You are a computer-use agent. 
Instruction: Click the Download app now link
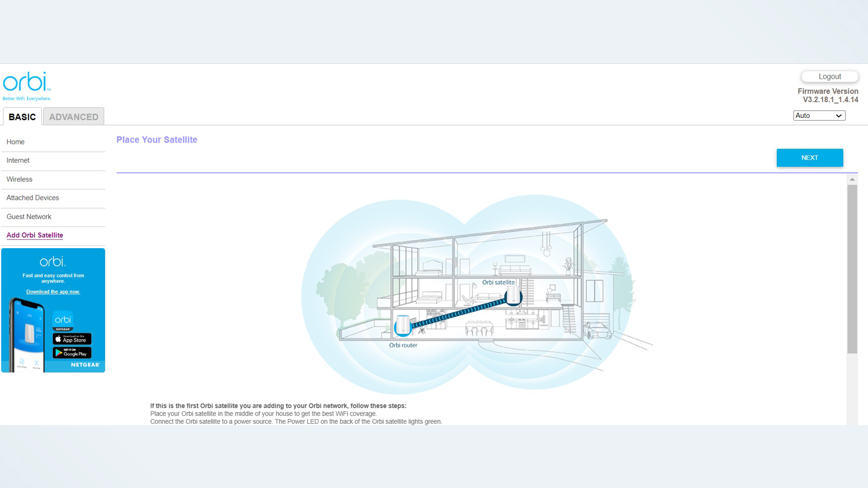(x=53, y=291)
